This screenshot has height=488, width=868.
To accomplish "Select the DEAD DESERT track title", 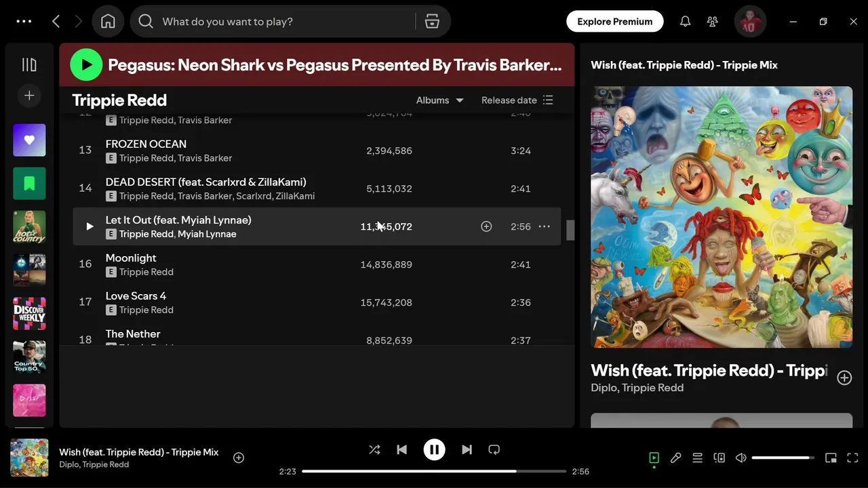I will [x=205, y=182].
